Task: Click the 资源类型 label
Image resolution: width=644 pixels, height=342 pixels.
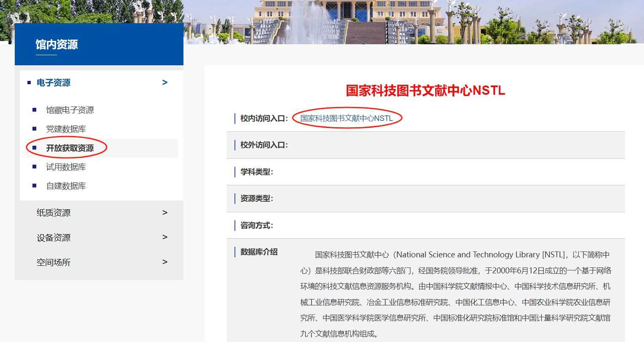Action: (257, 198)
